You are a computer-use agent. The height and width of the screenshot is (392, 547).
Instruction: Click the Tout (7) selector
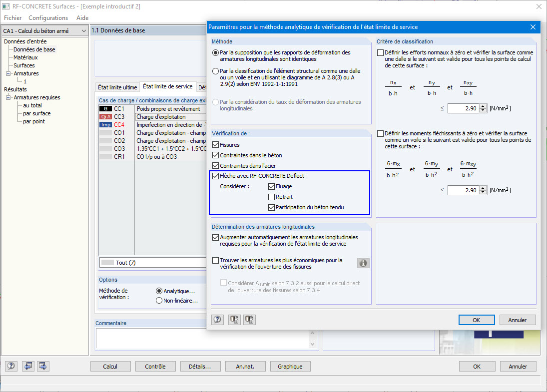coord(153,263)
